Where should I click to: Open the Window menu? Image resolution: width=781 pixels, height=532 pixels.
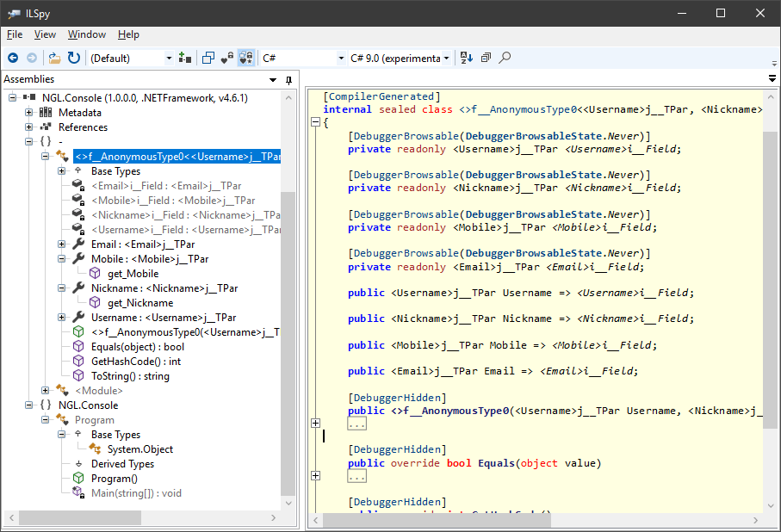tap(87, 34)
